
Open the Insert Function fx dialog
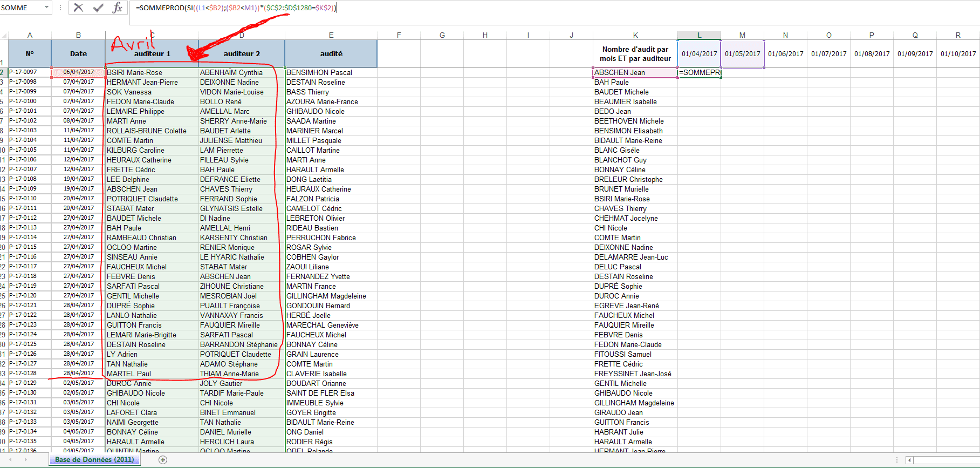click(x=117, y=8)
